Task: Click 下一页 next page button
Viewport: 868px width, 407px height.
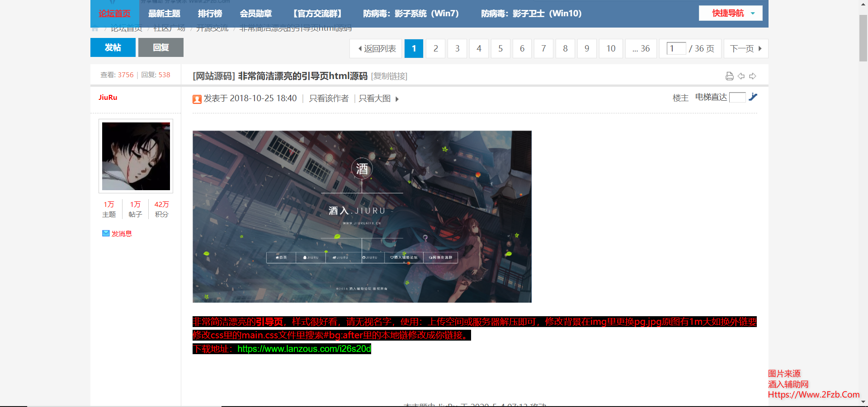Action: click(746, 48)
